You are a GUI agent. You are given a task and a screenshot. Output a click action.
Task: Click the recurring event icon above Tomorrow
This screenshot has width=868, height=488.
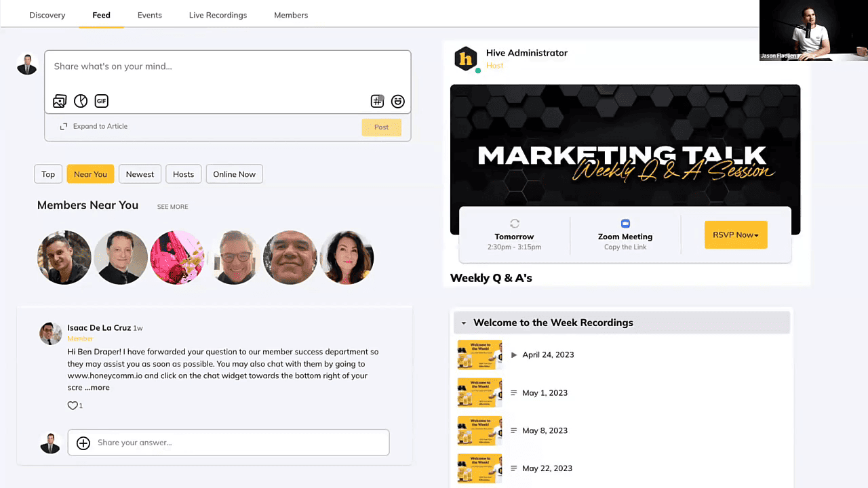click(515, 224)
